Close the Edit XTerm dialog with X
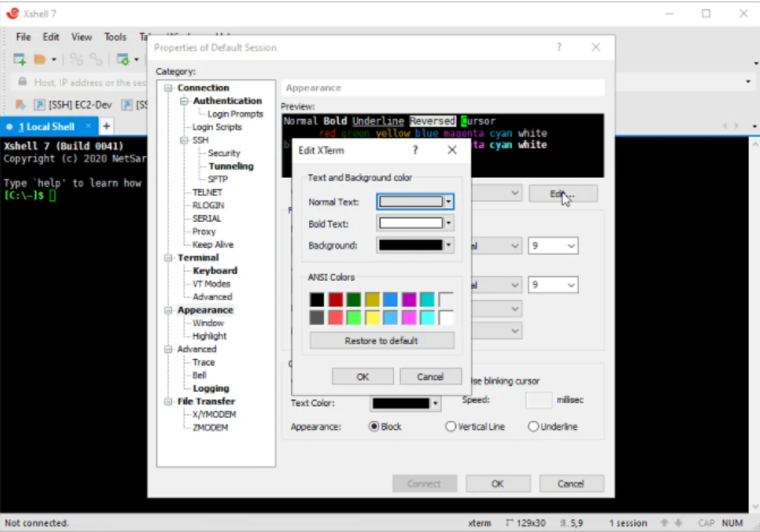Screen dimensions: 760x532 452,150
